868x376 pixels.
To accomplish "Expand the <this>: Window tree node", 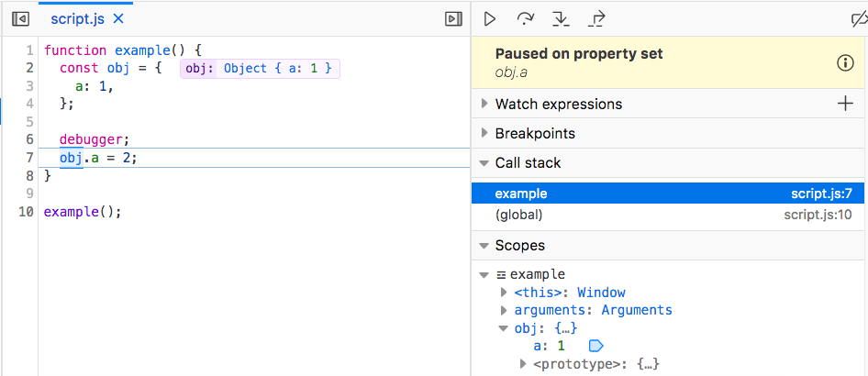I will pos(504,293).
